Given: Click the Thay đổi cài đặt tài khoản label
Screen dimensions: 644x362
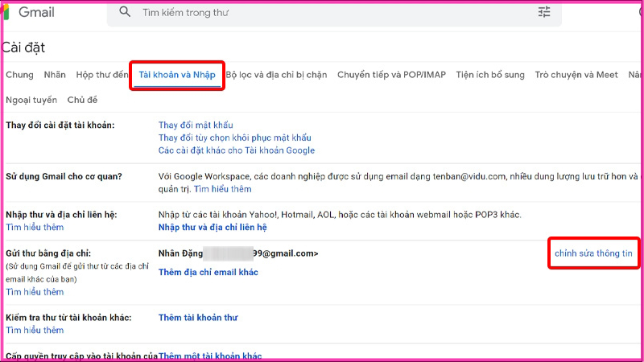Looking at the screenshot, I should click(60, 125).
